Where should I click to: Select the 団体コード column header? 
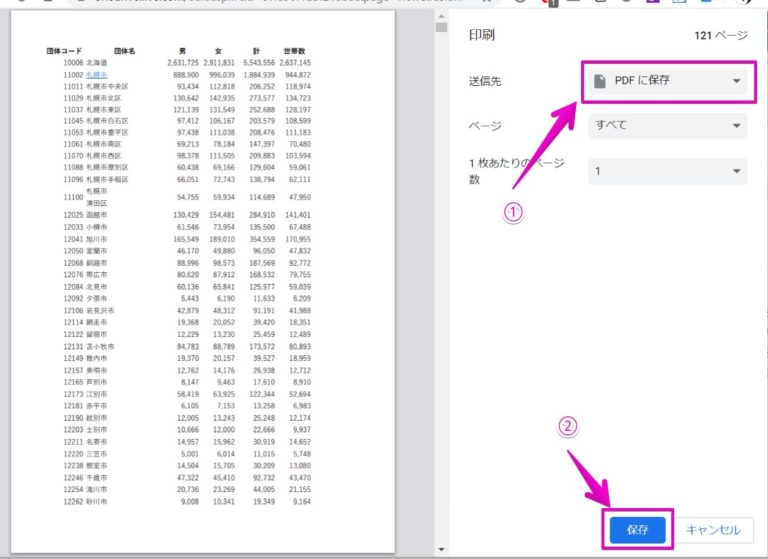pyautogui.click(x=64, y=50)
